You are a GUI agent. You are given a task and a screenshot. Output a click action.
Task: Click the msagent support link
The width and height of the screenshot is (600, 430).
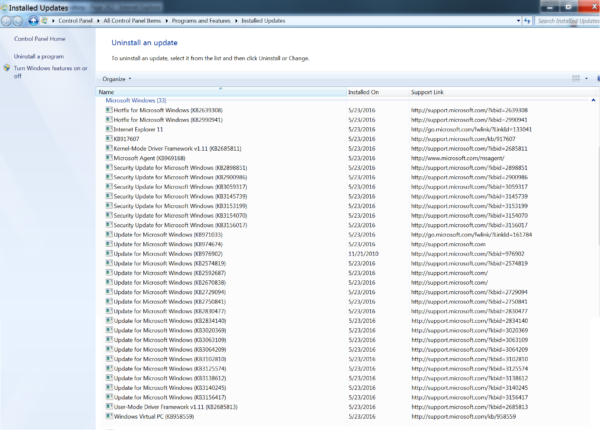click(x=458, y=158)
